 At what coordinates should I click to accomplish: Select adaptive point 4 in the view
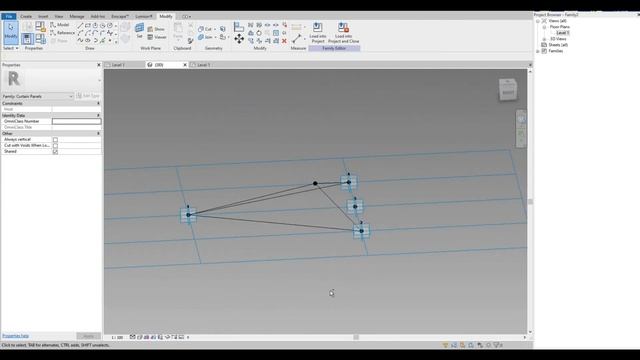[349, 182]
